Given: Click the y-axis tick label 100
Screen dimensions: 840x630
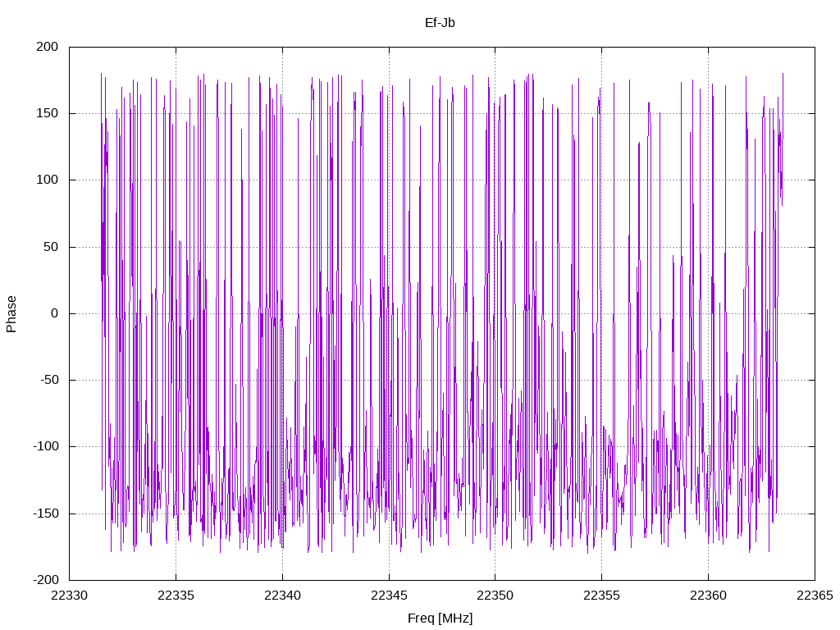Looking at the screenshot, I should 47,180.
